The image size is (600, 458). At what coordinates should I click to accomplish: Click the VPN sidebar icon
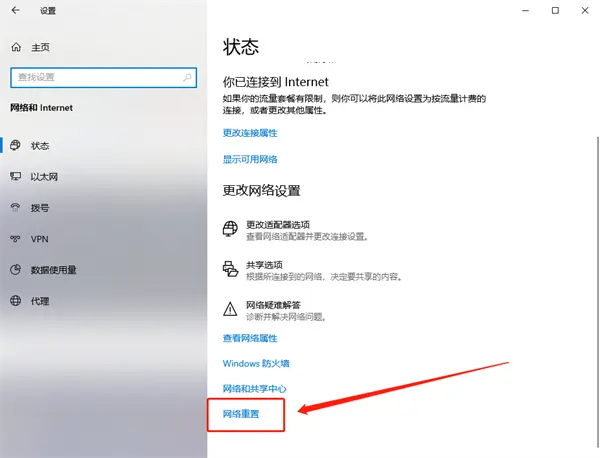(15, 239)
